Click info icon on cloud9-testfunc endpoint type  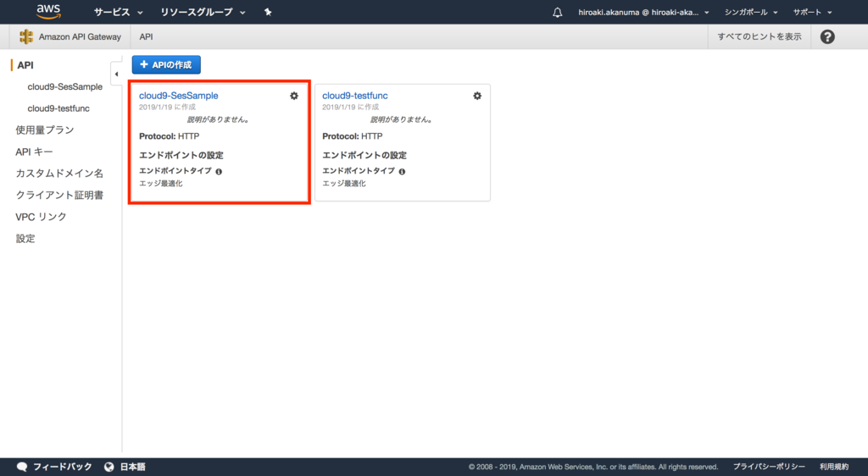click(402, 171)
